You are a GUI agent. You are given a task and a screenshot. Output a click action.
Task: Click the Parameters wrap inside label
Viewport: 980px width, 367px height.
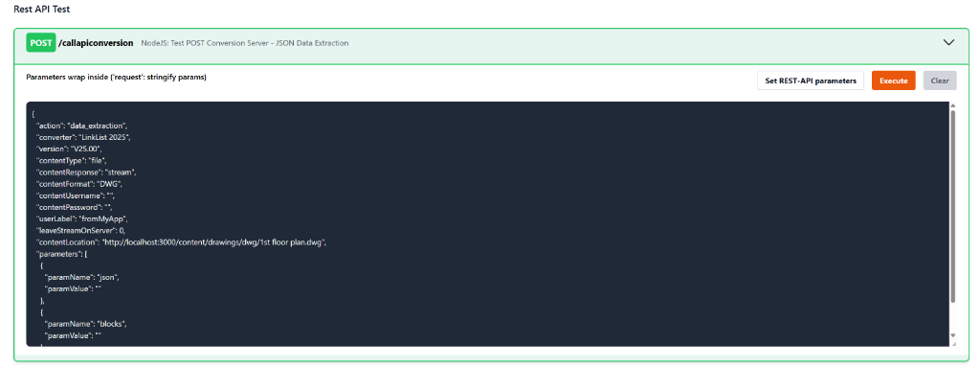(116, 77)
